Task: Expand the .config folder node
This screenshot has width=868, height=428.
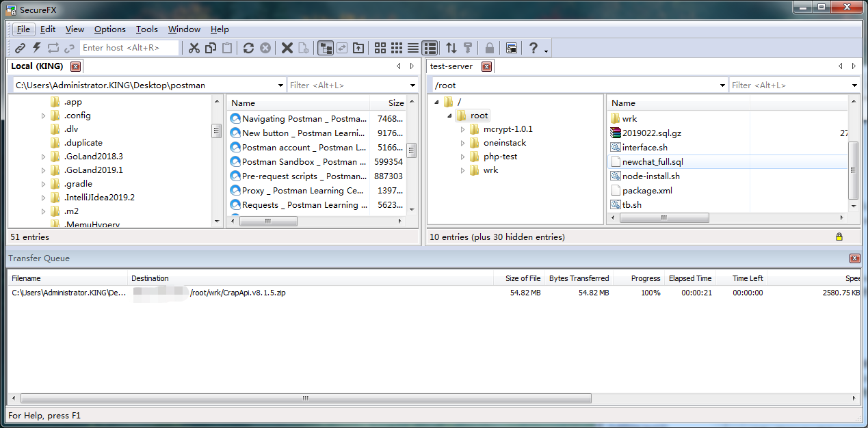Action: point(44,116)
